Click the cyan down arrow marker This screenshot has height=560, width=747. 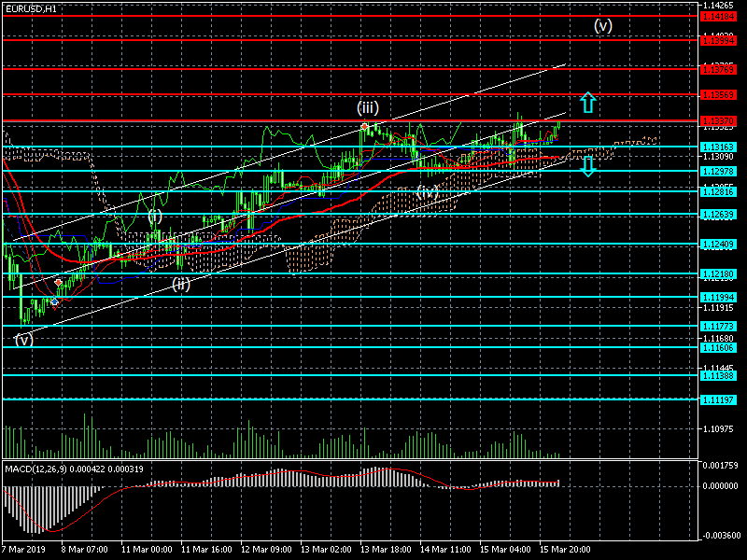click(x=587, y=167)
